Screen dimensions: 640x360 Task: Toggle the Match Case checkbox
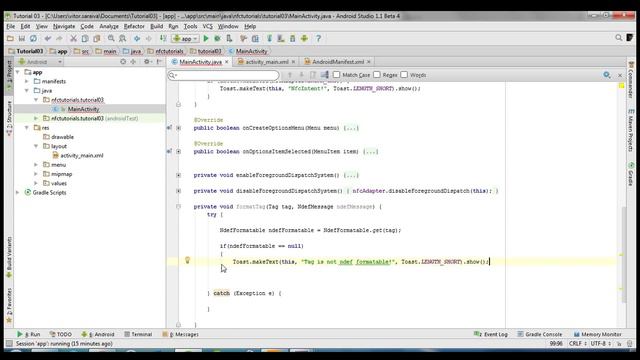[336, 75]
